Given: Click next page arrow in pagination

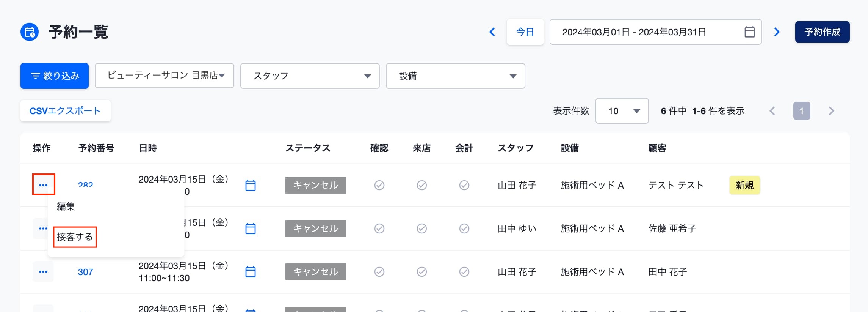Looking at the screenshot, I should [831, 111].
